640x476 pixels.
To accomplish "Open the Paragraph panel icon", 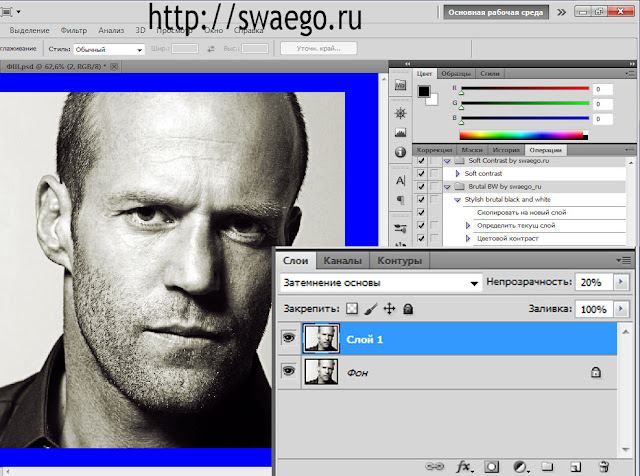I will [400, 200].
